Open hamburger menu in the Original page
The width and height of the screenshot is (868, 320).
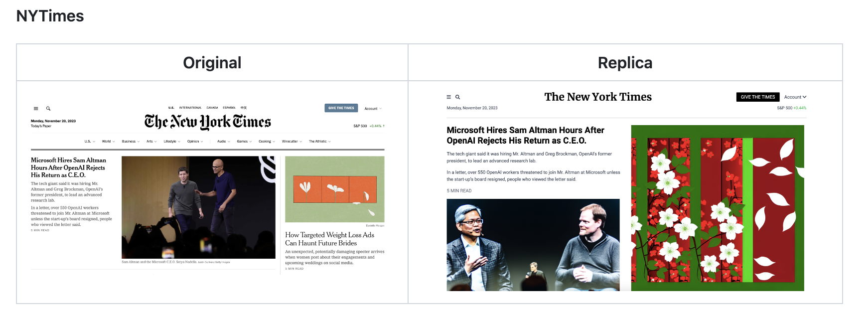[x=36, y=109]
